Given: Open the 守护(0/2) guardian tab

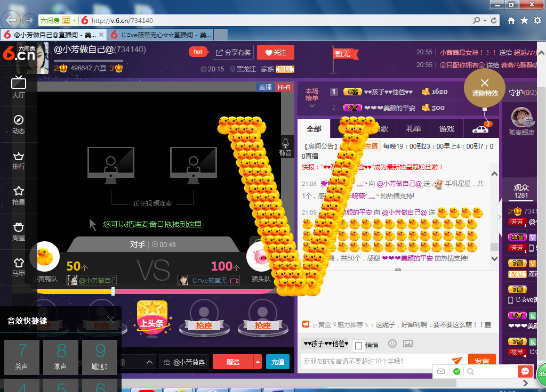Looking at the screenshot, I should [x=523, y=93].
